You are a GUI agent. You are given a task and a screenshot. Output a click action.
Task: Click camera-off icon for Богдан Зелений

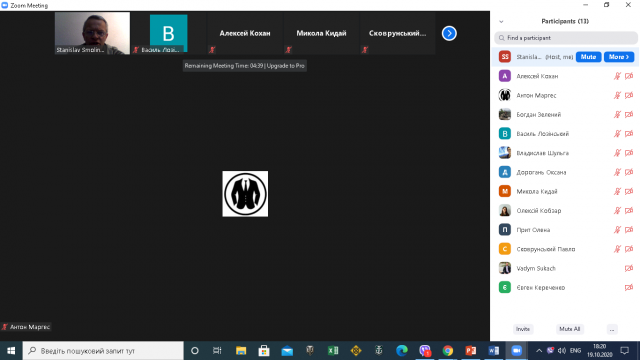629,114
